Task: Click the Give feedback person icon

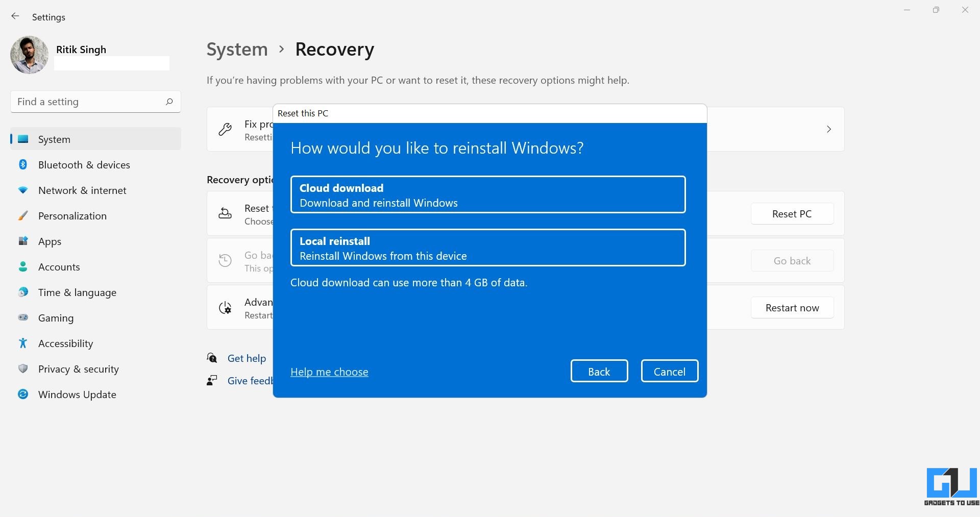Action: (x=212, y=380)
